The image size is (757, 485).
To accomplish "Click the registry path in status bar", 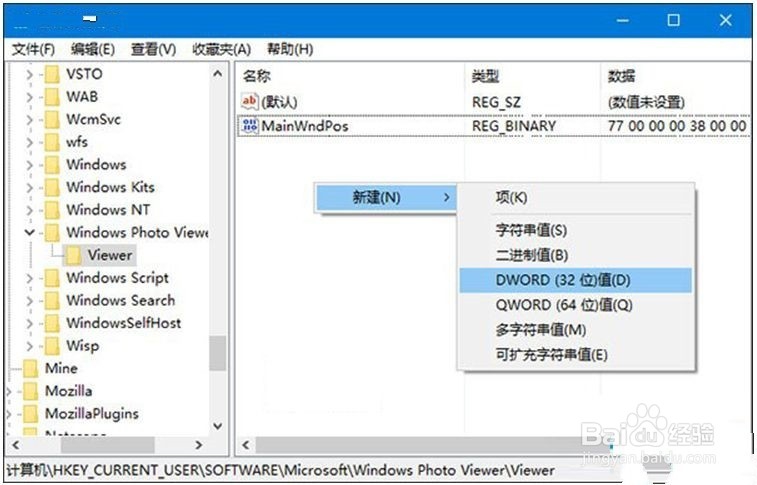I will 280,470.
